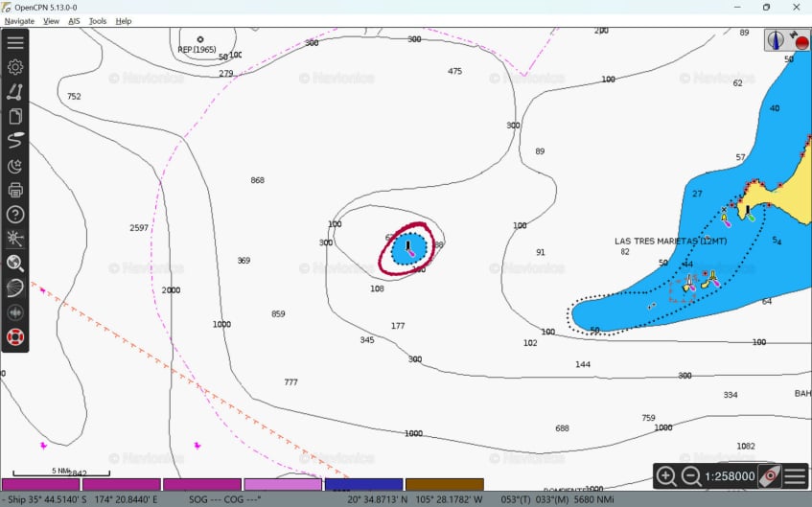Open the About OpenCPN help icon

pyautogui.click(x=15, y=215)
